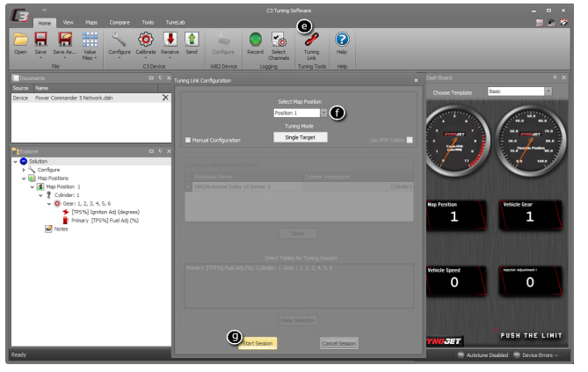The width and height of the screenshot is (588, 372).
Task: Click the C3 Device Configure wrench icon
Action: [x=120, y=40]
